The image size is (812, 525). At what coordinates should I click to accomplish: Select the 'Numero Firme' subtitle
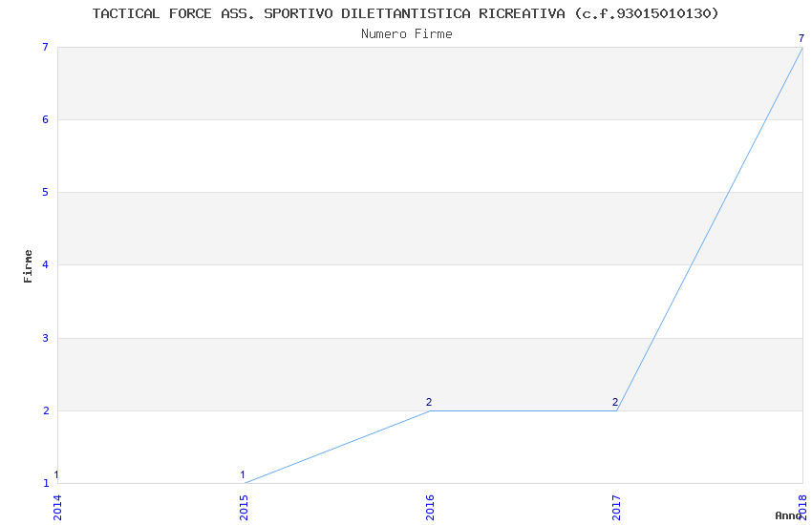(407, 34)
